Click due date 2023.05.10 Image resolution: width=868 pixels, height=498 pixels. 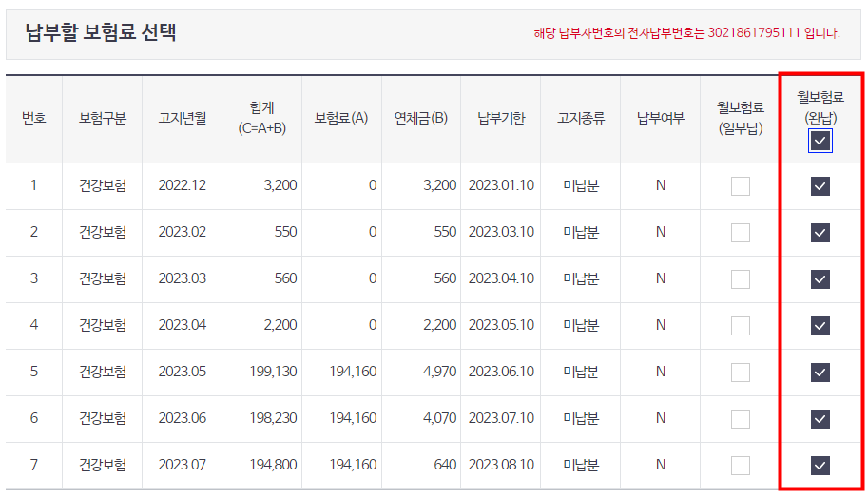coord(502,325)
